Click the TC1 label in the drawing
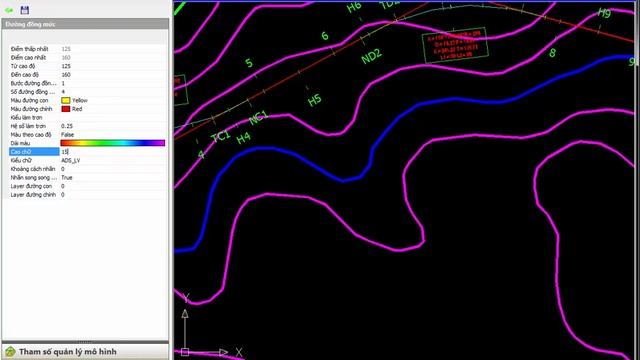The height and width of the screenshot is (360, 640). pyautogui.click(x=220, y=136)
